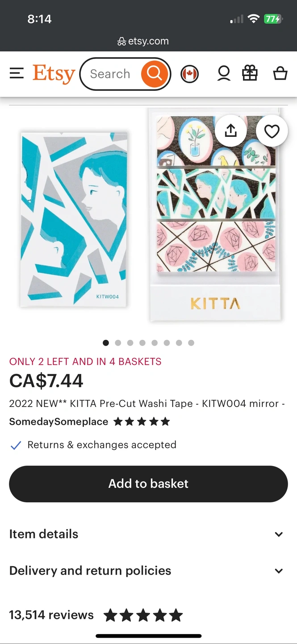View the shopping basket icon
Image resolution: width=297 pixels, height=644 pixels.
coord(280,73)
